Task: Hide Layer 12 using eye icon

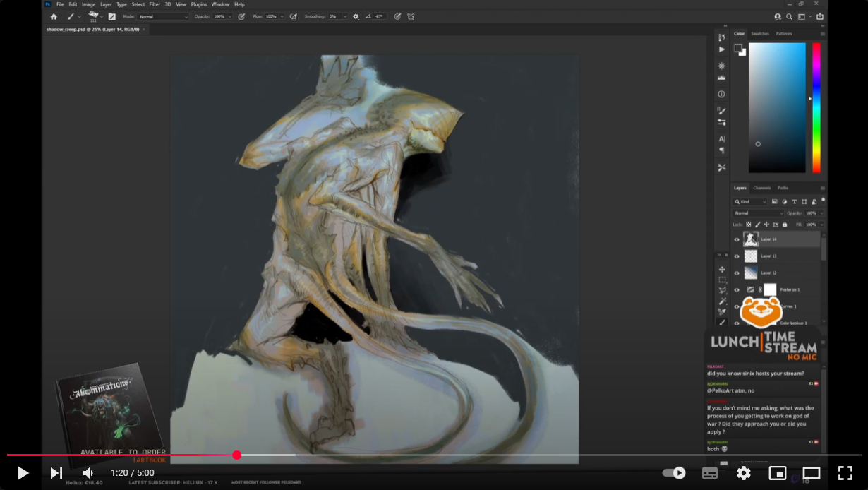Action: [x=737, y=273]
